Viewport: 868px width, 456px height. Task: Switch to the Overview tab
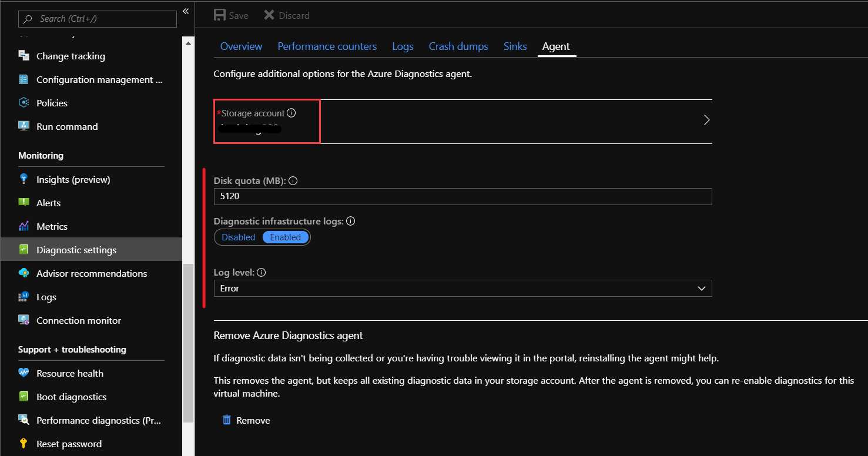[x=241, y=46]
